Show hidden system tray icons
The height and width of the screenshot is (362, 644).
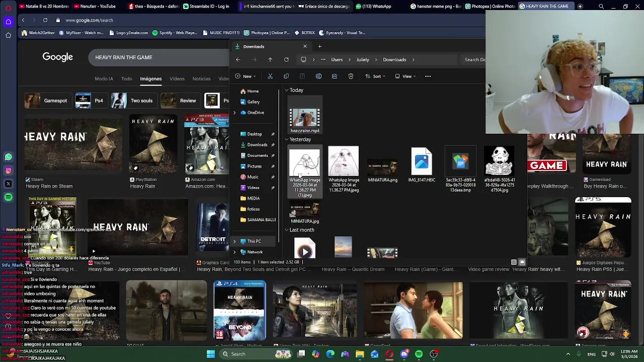569,354
